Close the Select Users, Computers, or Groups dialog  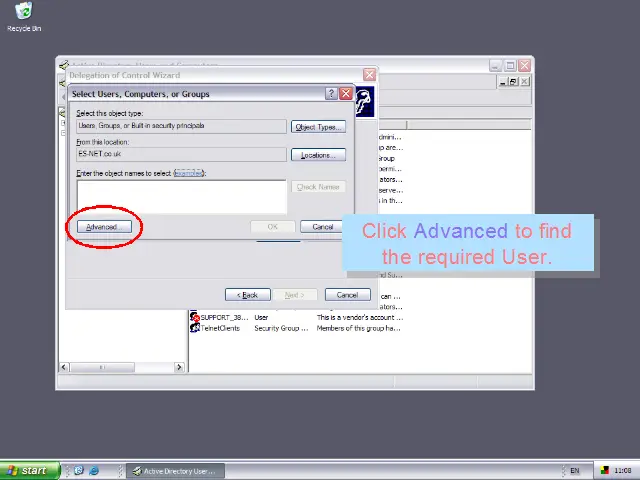coord(346,94)
